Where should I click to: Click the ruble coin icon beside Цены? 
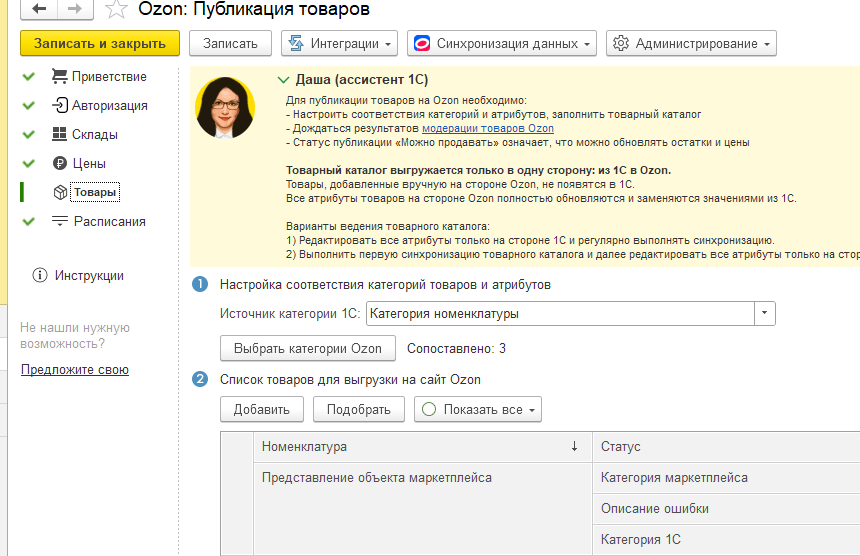click(60, 163)
